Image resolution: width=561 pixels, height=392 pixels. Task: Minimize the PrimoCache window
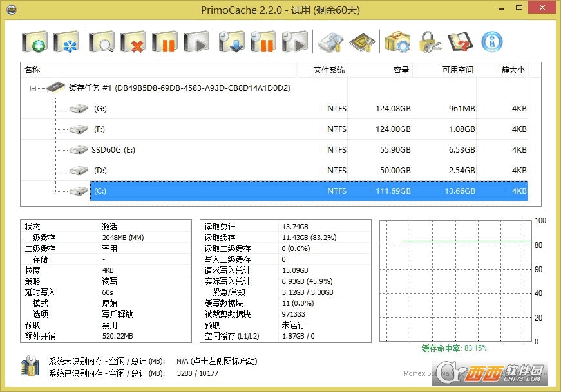[x=502, y=8]
